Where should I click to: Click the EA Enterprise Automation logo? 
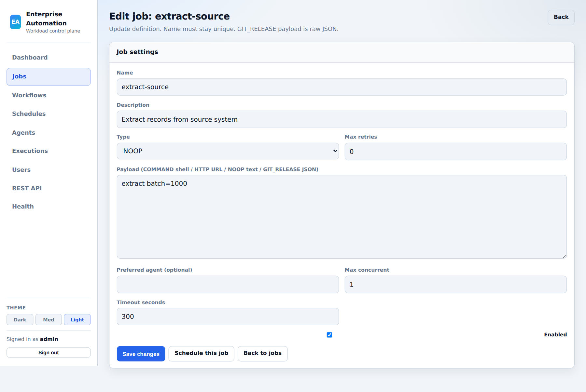[x=15, y=22]
